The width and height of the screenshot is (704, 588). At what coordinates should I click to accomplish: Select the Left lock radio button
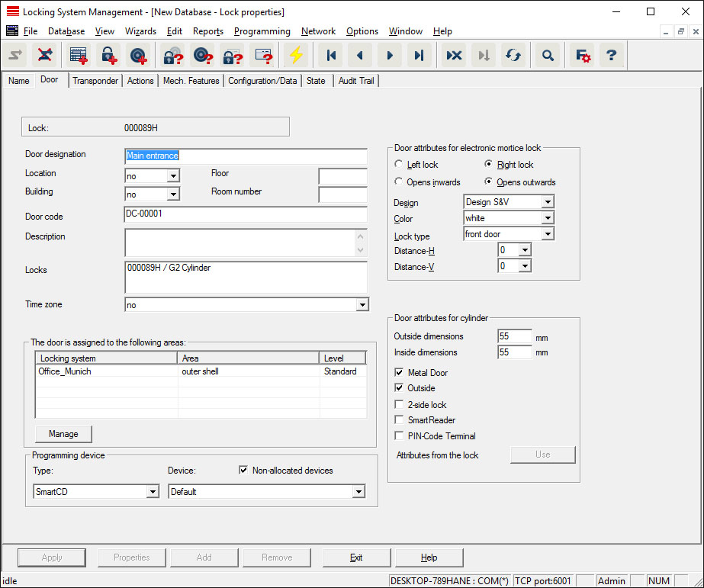pos(399,165)
